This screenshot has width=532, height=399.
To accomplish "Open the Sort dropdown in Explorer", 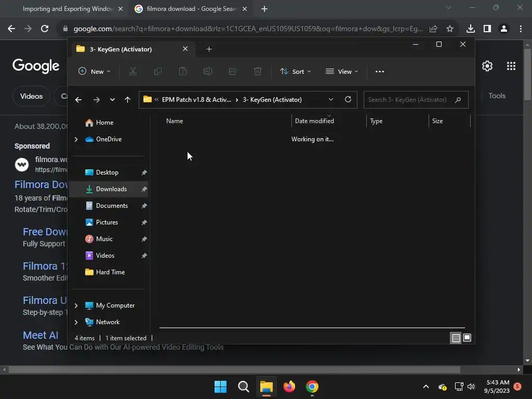I will pos(295,71).
